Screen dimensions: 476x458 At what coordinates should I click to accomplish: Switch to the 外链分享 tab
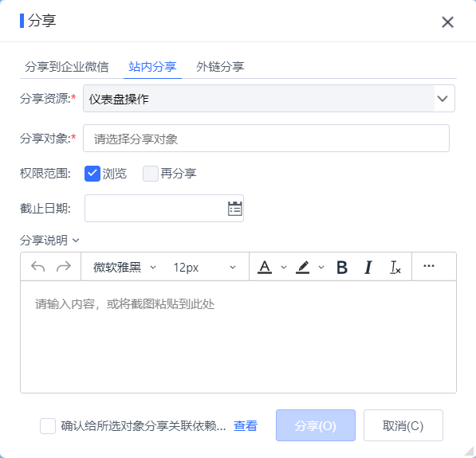[x=220, y=66]
